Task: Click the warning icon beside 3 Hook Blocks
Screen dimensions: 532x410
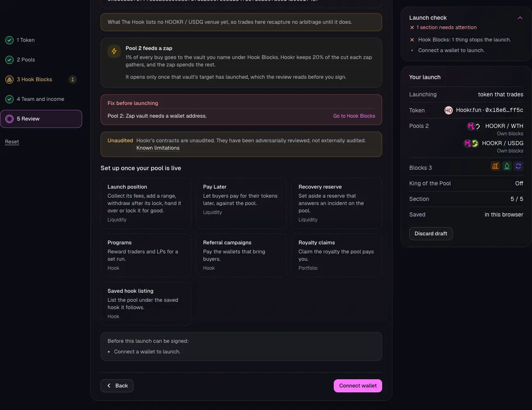Action: [x=9, y=80]
